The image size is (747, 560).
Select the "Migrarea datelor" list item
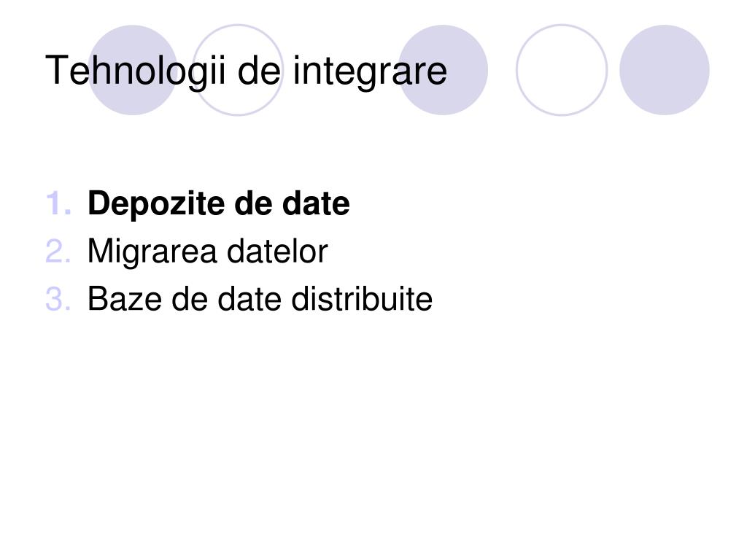click(208, 252)
